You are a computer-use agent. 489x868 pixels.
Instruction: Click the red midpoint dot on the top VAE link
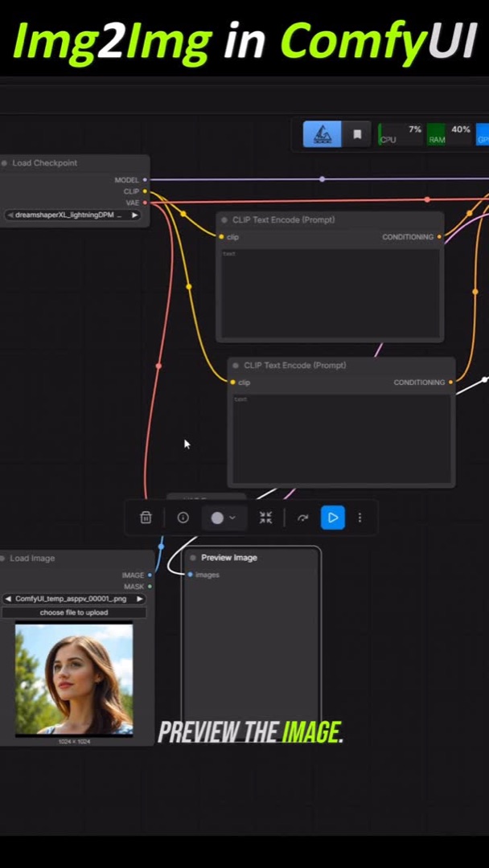(427, 199)
